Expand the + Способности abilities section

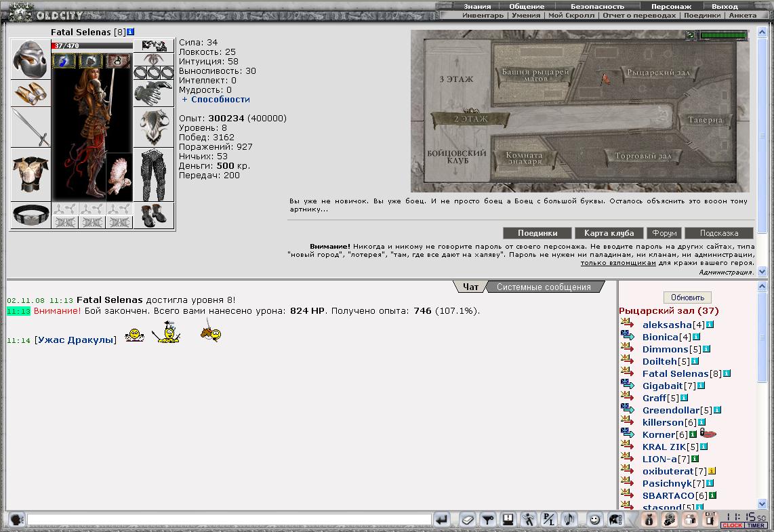pos(216,99)
